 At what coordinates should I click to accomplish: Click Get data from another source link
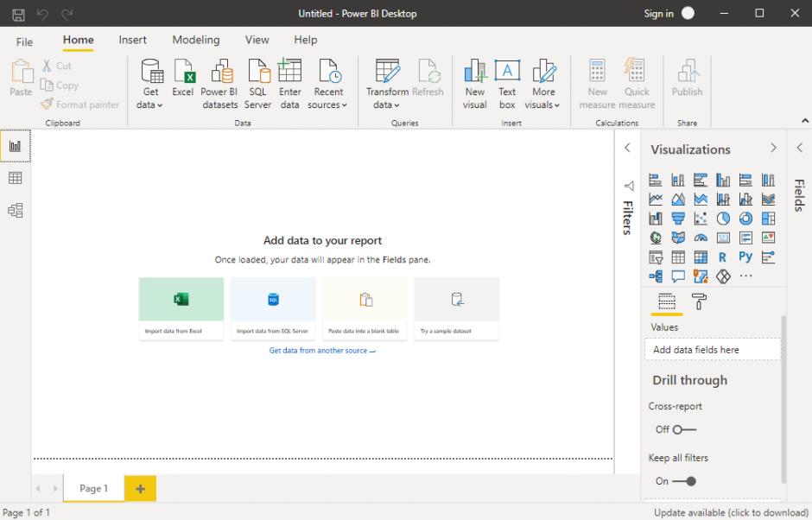[x=322, y=351]
